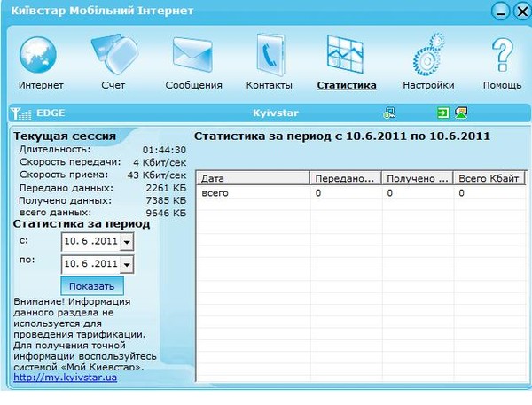This screenshot has height=405, width=532.
Task: Open the Сообщения envelope icon
Action: 192,55
